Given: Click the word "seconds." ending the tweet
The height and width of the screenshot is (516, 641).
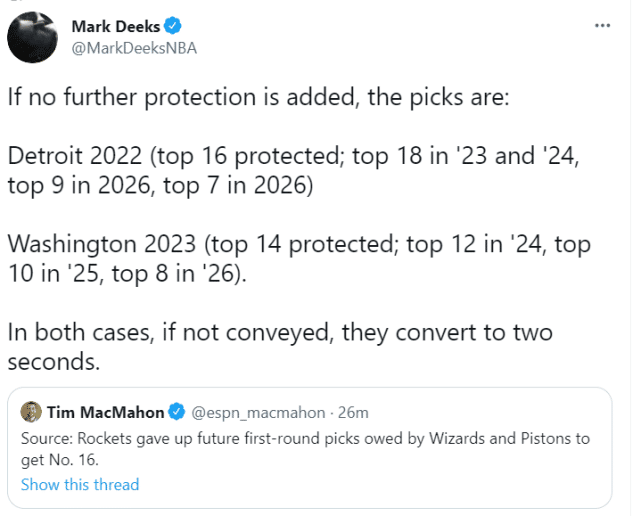Looking at the screenshot, I should coord(53,360).
